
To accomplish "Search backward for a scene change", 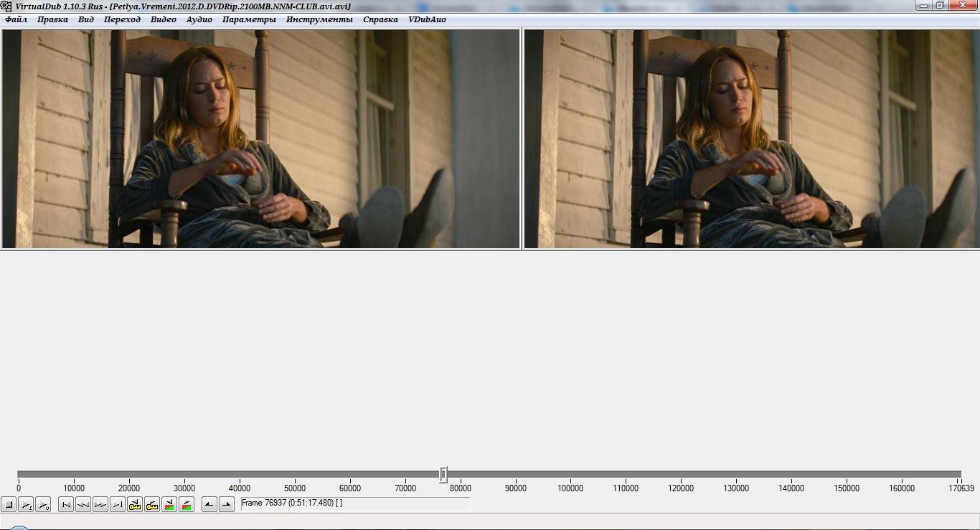I will pyautogui.click(x=169, y=504).
